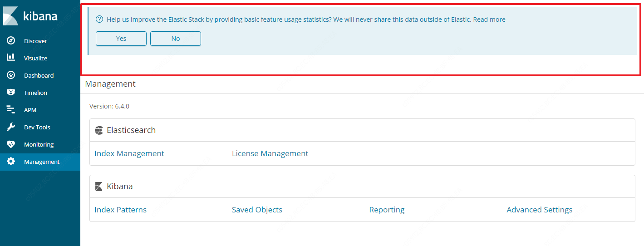The width and height of the screenshot is (644, 246).
Task: Open the Reporting link
Action: point(387,210)
